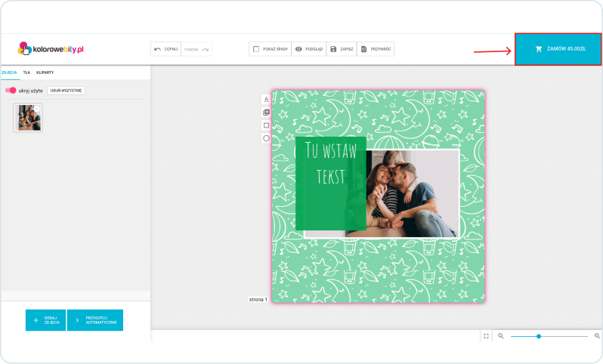Click the kolorowebity.pl logo
The height and width of the screenshot is (364, 603).
(50, 48)
